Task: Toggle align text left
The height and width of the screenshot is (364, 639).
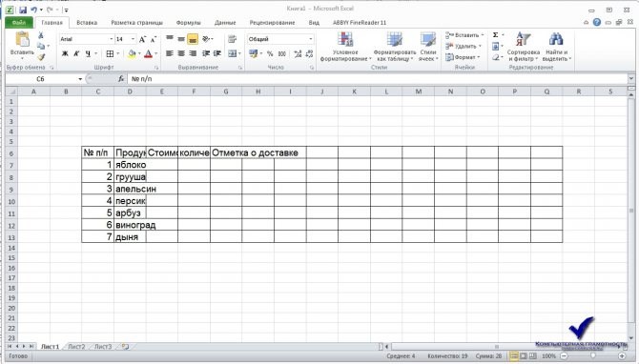Action: click(170, 53)
